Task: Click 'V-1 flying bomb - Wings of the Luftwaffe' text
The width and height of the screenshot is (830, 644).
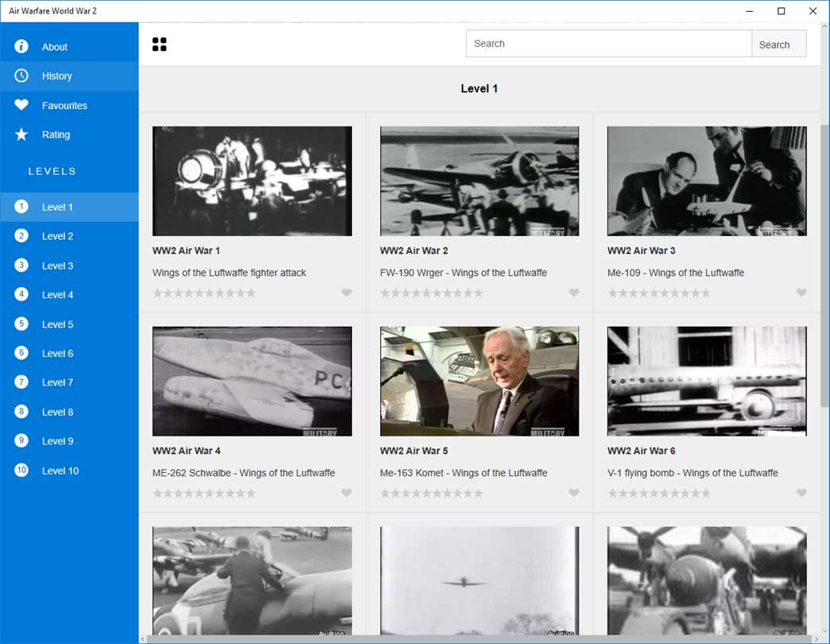Action: tap(692, 472)
